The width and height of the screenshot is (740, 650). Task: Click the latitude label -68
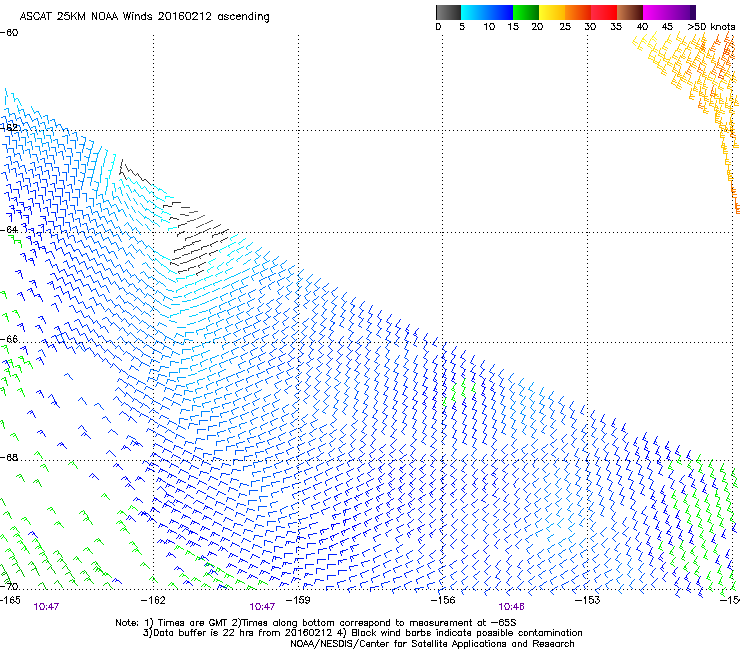point(9,457)
